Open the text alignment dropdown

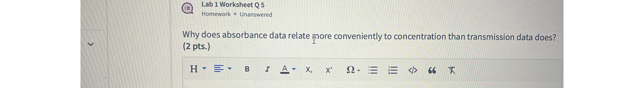[223, 69]
